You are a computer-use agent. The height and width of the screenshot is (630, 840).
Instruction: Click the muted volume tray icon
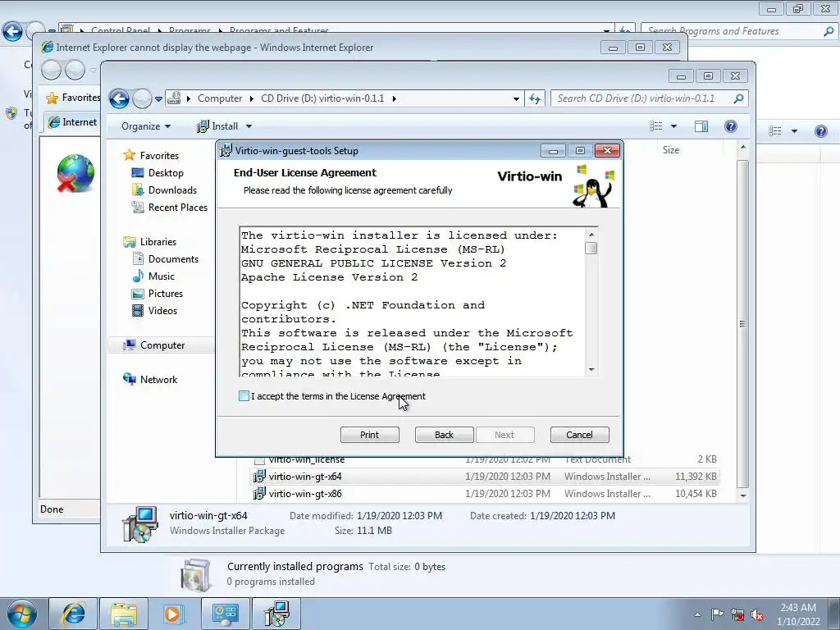coord(757,614)
